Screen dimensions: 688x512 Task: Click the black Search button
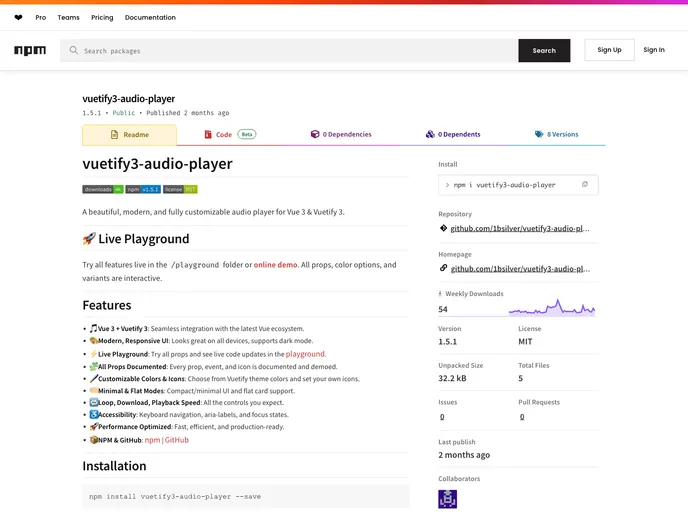point(544,50)
